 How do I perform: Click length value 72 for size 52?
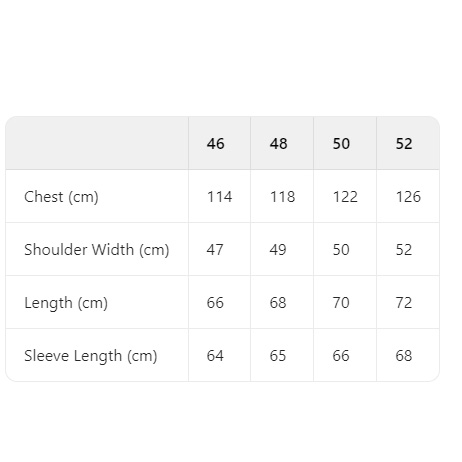pyautogui.click(x=404, y=303)
